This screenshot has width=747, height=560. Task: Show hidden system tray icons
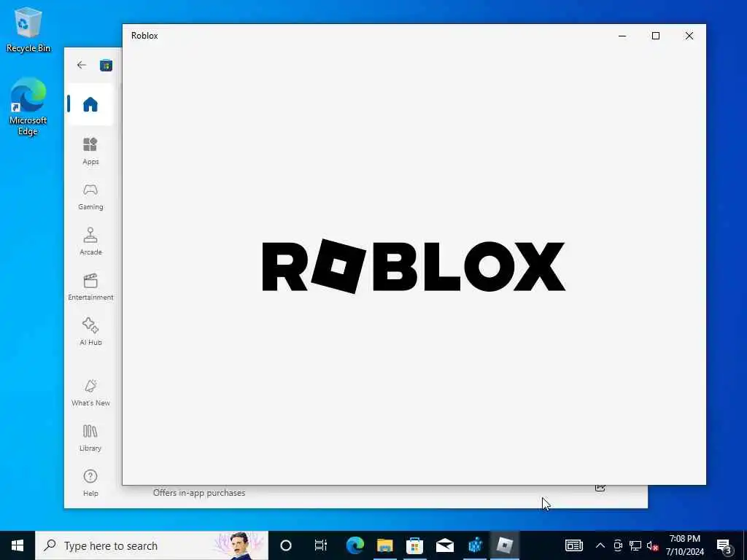[600, 545]
